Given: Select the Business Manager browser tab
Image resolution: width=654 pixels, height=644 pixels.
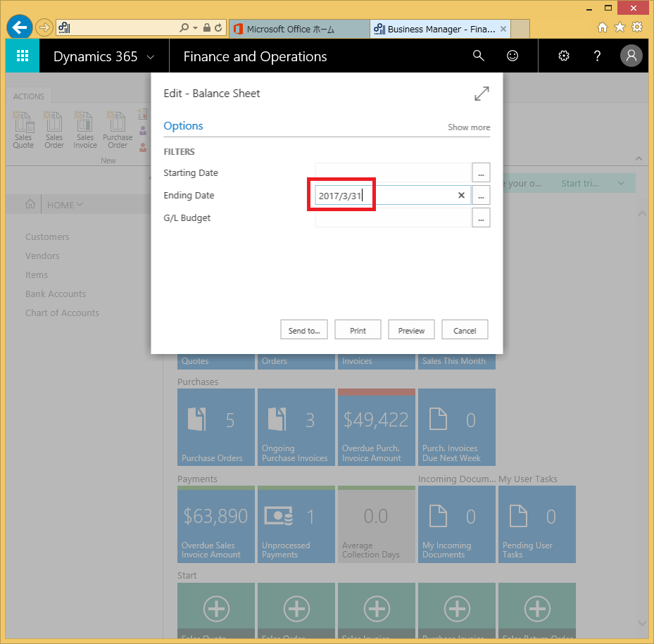Looking at the screenshot, I should [x=440, y=29].
